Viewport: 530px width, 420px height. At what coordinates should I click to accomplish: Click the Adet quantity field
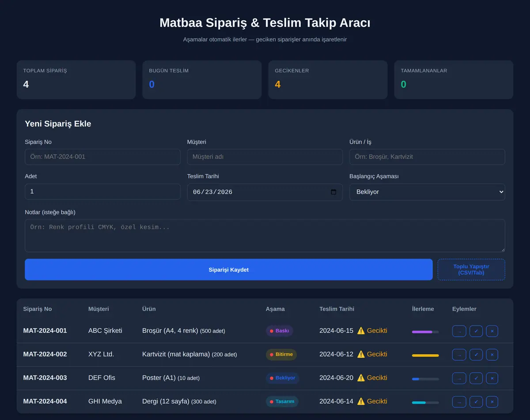[102, 191]
